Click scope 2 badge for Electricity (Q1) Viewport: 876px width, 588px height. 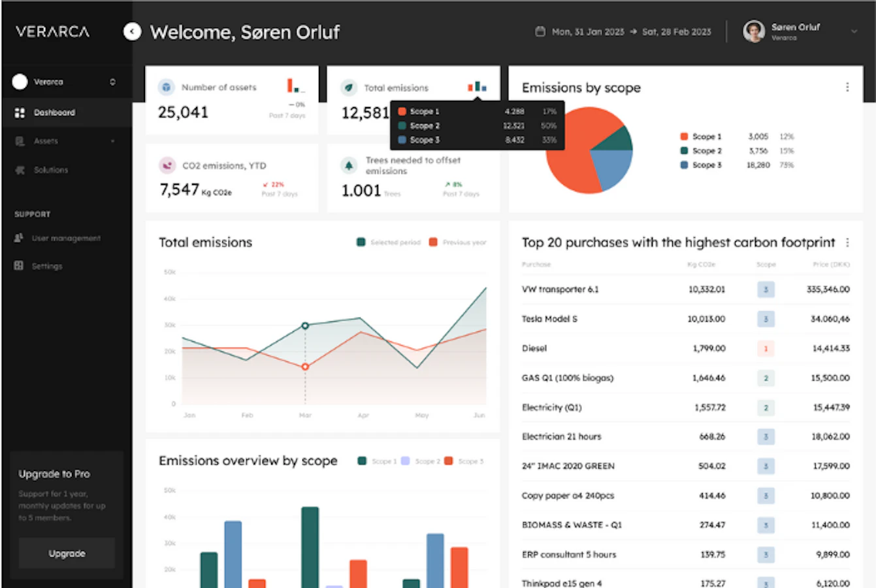tap(766, 407)
